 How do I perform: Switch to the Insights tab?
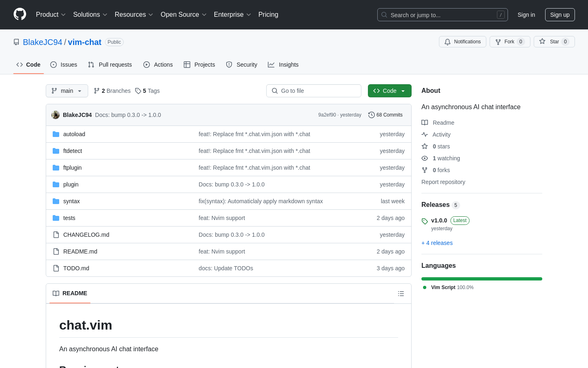tap(283, 65)
